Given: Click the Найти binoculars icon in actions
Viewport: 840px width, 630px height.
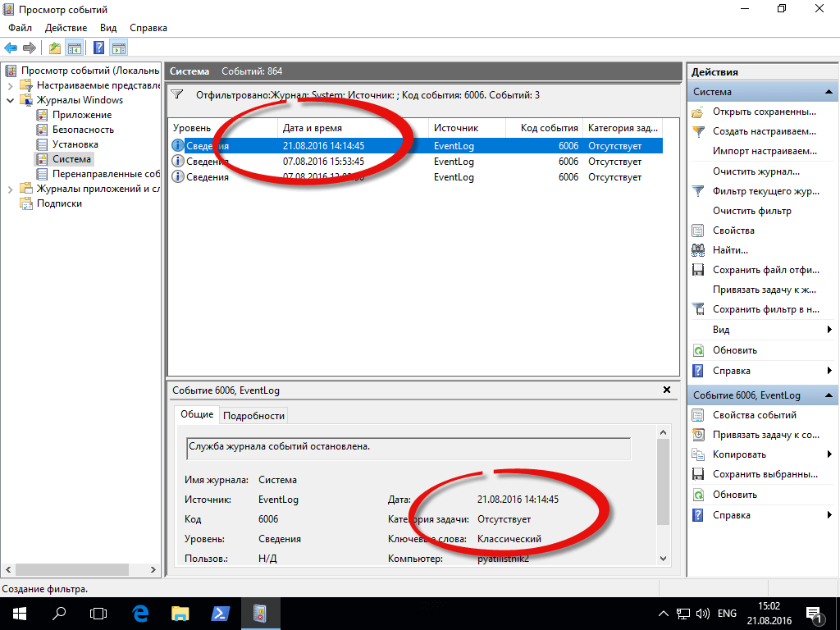Looking at the screenshot, I should tap(698, 250).
